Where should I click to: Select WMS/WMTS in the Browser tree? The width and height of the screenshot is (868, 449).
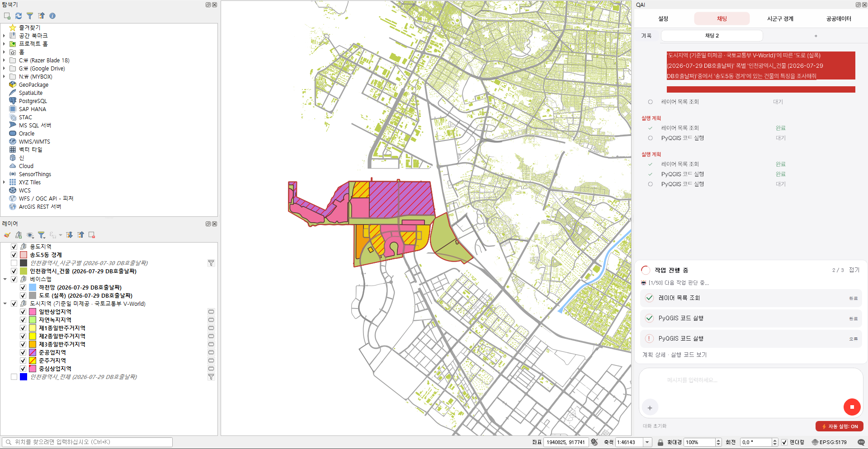(x=34, y=142)
